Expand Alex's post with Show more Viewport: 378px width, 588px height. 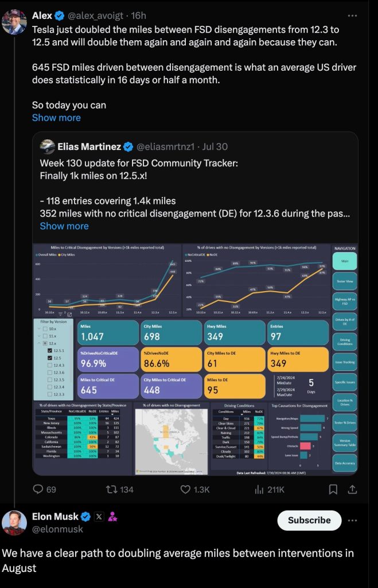coord(56,118)
